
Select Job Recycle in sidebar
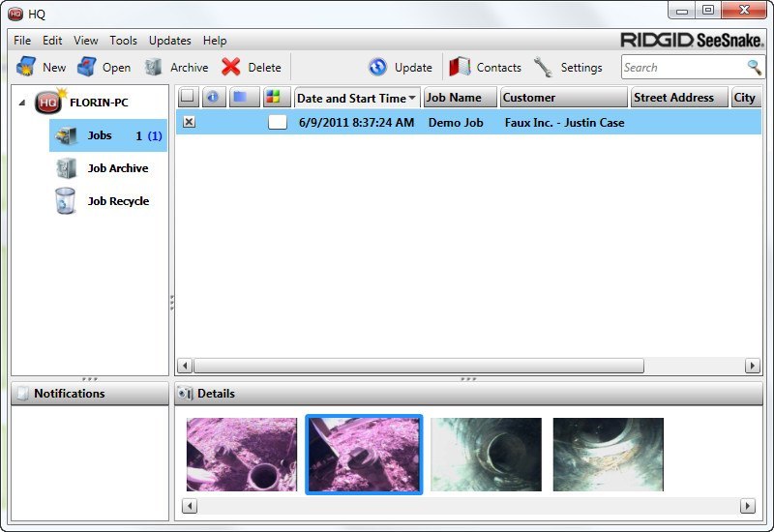tap(117, 201)
